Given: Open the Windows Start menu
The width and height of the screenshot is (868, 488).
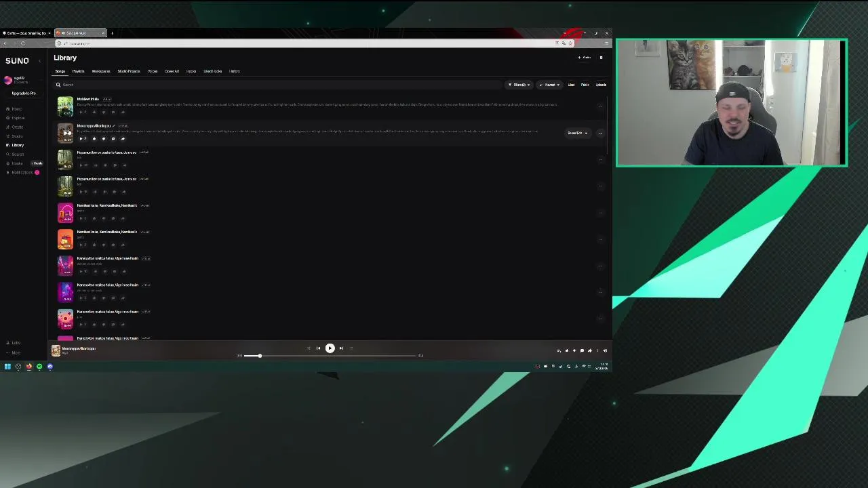Looking at the screenshot, I should point(7,367).
